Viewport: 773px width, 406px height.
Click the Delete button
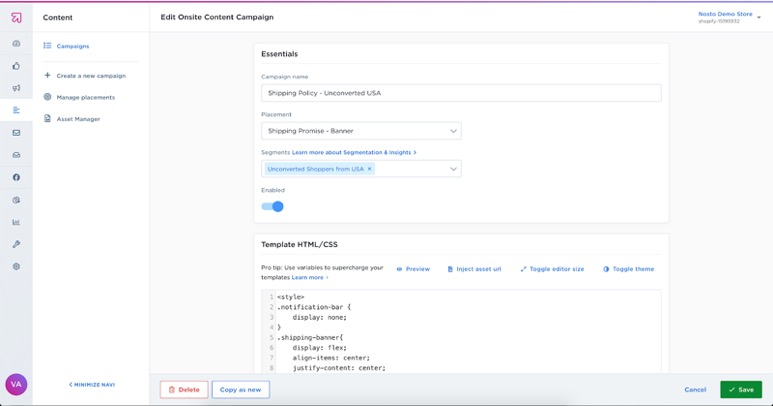(x=184, y=389)
